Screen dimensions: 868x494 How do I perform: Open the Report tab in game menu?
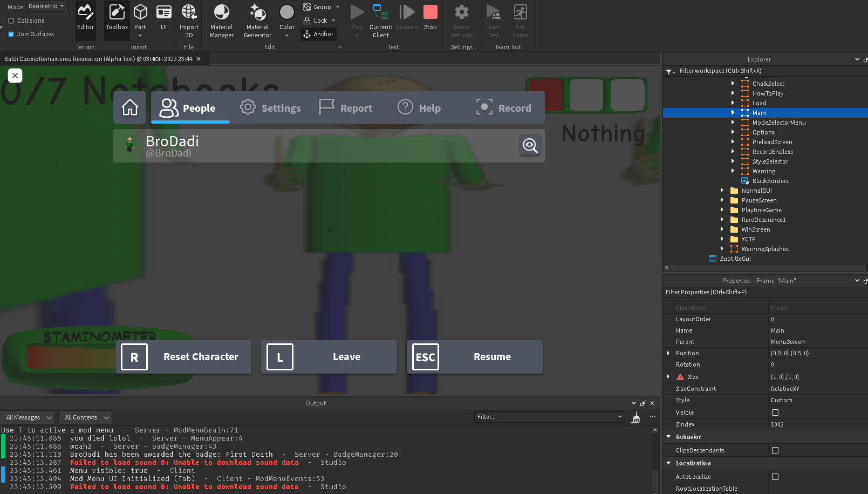[x=346, y=107]
